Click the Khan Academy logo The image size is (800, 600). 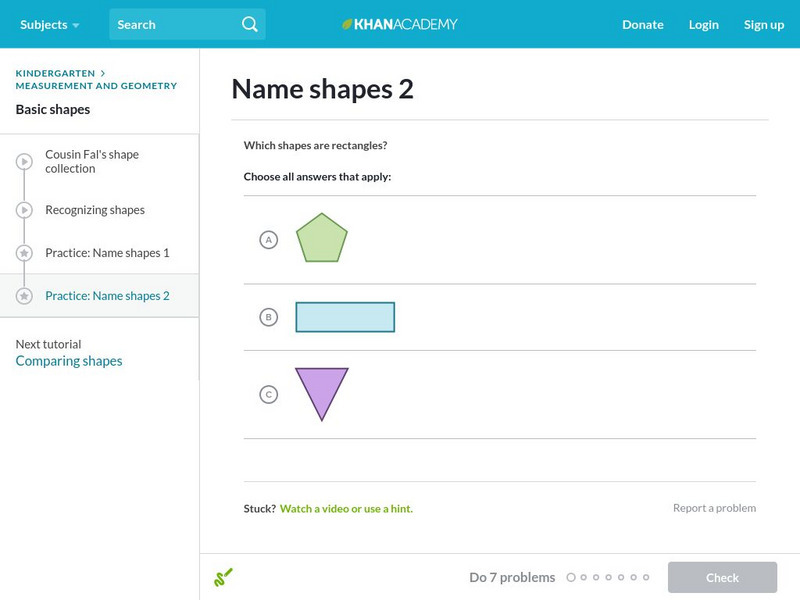[x=399, y=24]
